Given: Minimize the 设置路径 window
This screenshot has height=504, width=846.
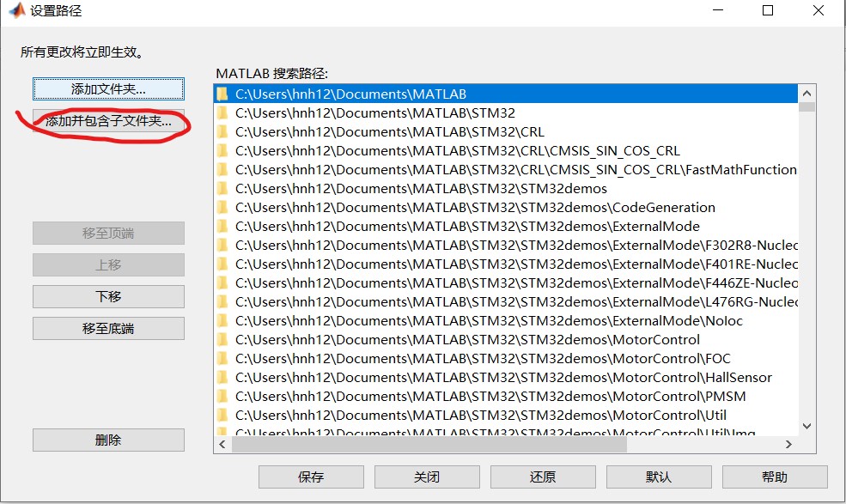Looking at the screenshot, I should point(718,10).
